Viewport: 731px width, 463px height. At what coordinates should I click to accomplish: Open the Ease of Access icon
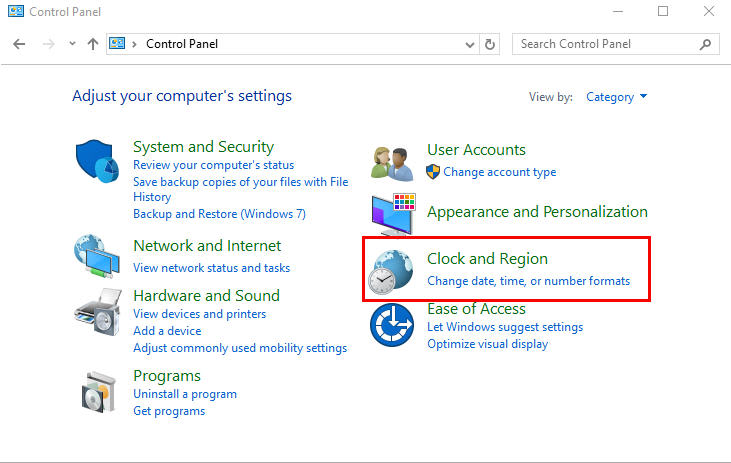(392, 325)
